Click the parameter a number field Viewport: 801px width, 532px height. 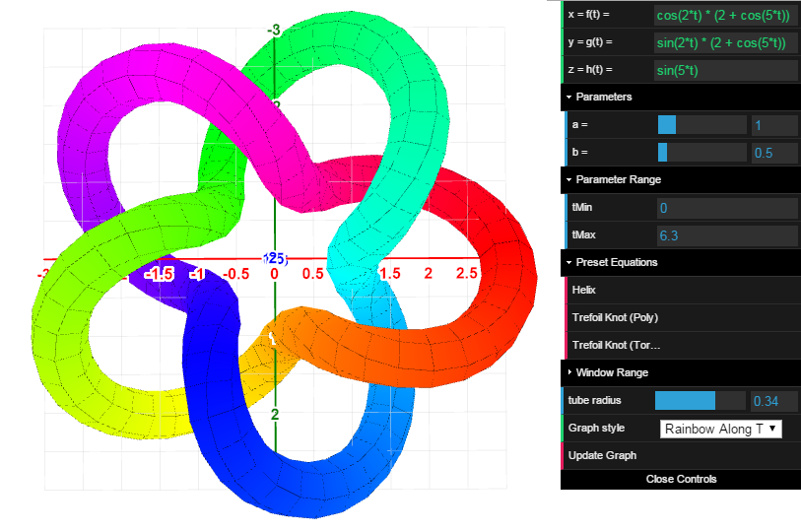click(x=773, y=126)
